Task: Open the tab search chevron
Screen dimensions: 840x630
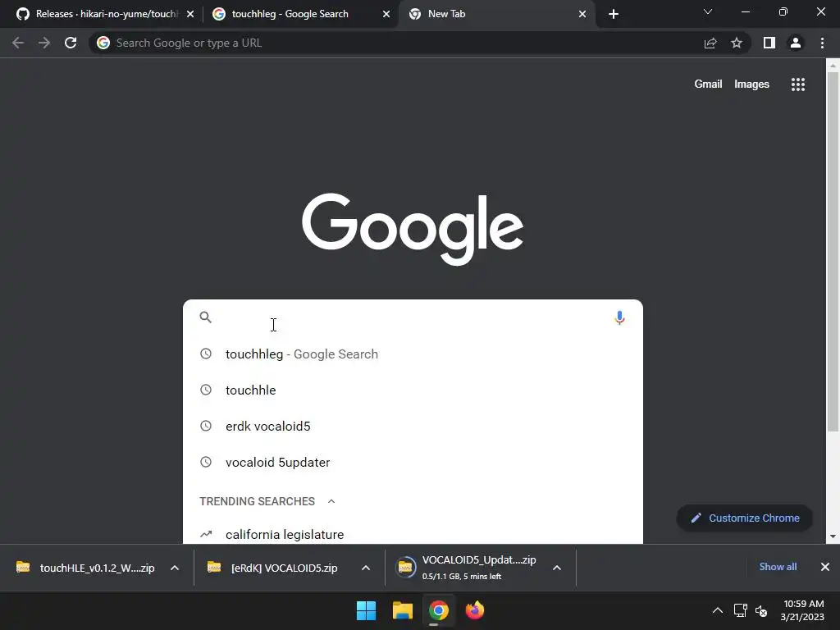Action: click(708, 11)
